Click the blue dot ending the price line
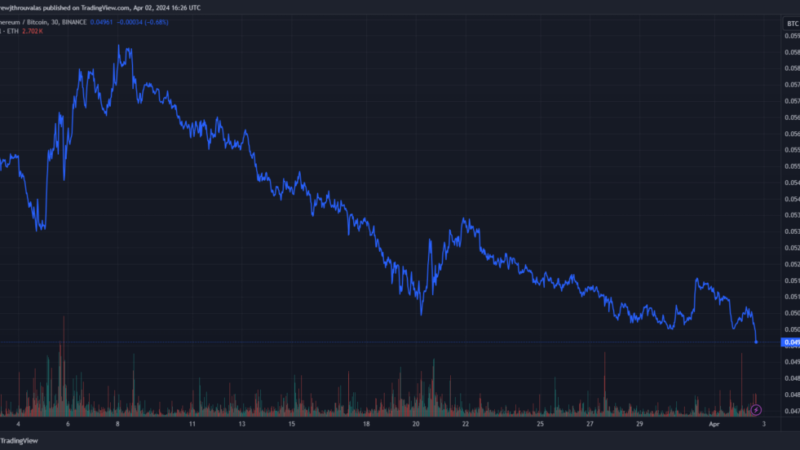The image size is (800, 450). click(x=756, y=342)
